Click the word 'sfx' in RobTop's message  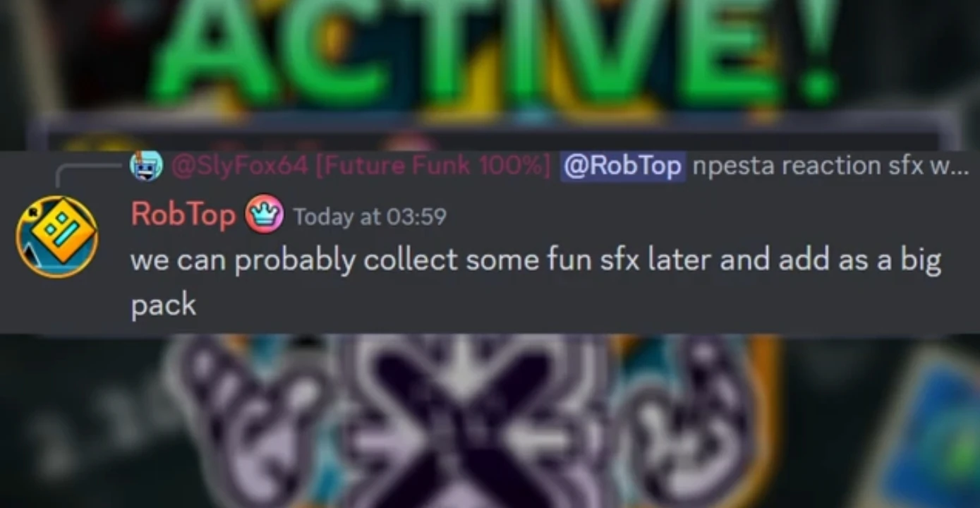pyautogui.click(x=619, y=260)
